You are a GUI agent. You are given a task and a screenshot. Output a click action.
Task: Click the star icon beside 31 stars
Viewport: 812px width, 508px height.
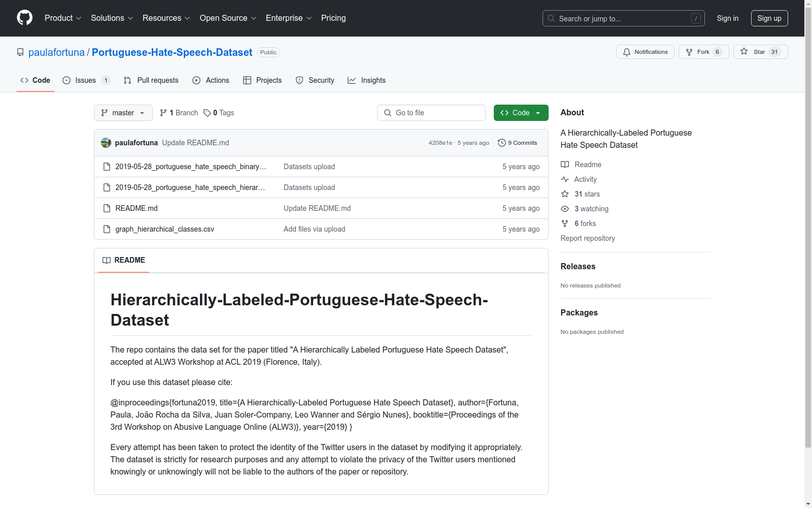click(565, 194)
